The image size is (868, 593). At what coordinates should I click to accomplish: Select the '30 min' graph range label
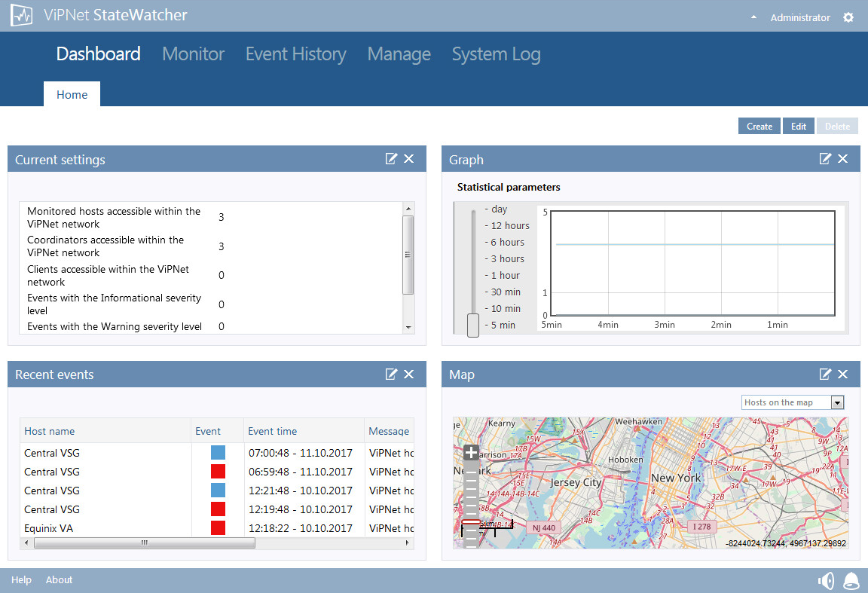click(x=506, y=292)
